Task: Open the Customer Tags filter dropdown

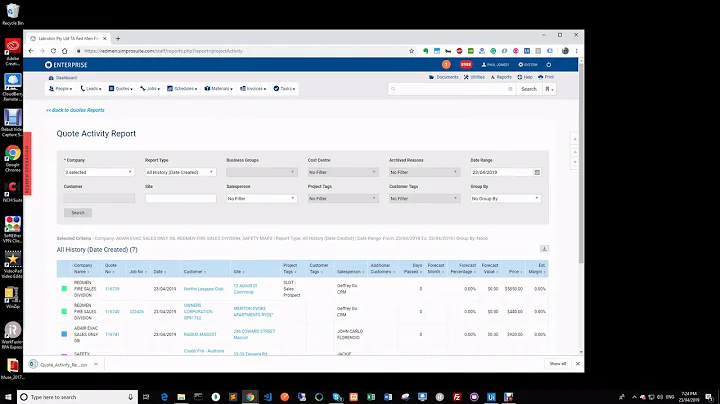Action: [x=424, y=198]
